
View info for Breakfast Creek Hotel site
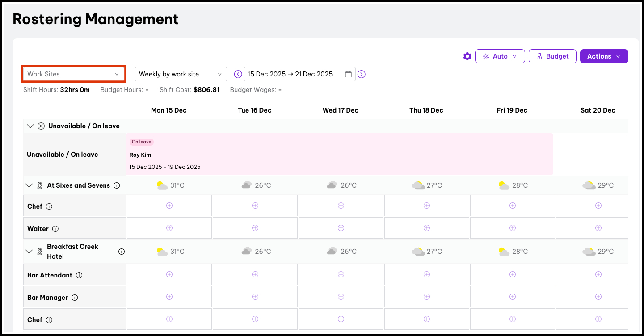pos(121,252)
